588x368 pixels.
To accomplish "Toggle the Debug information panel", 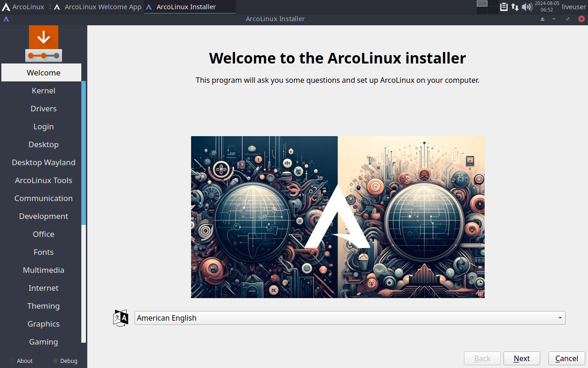I will click(65, 361).
